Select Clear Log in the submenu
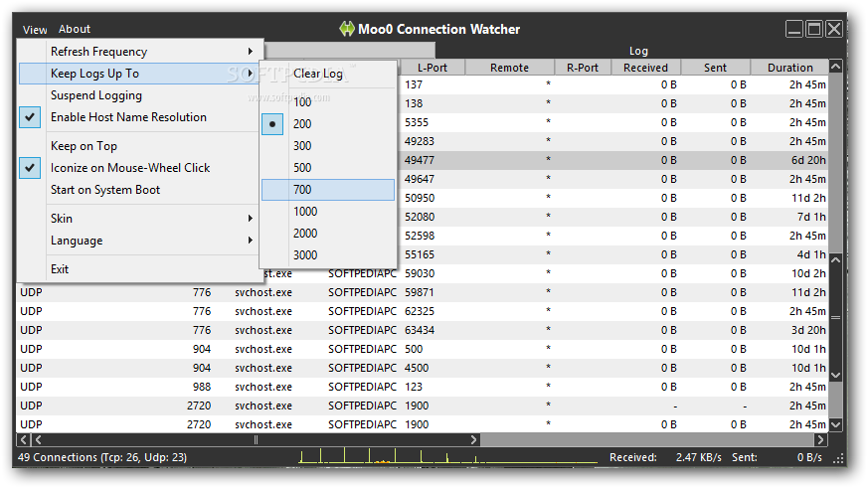Screen dimensions: 868x488 click(328, 74)
